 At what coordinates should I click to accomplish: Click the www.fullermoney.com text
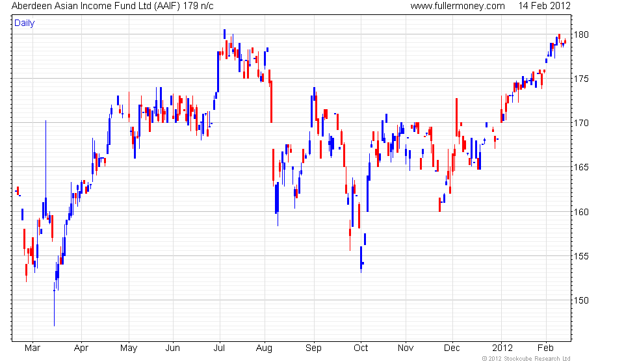[x=457, y=6]
